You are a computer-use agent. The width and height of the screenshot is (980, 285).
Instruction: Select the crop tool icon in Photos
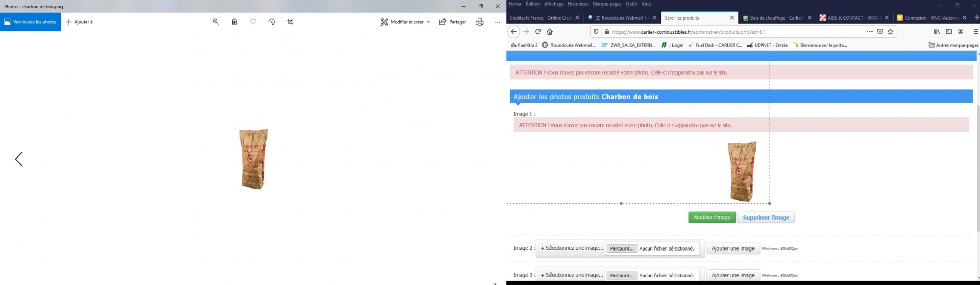[x=291, y=22]
